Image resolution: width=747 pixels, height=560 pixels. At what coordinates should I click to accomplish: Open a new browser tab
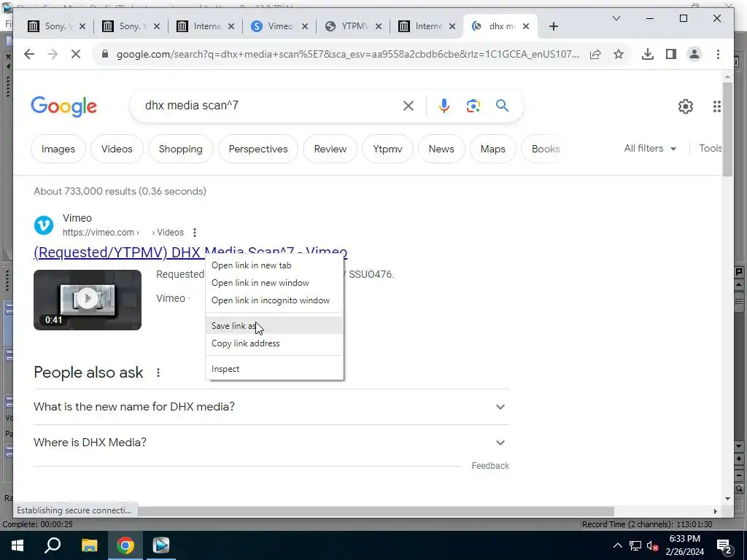coord(553,26)
